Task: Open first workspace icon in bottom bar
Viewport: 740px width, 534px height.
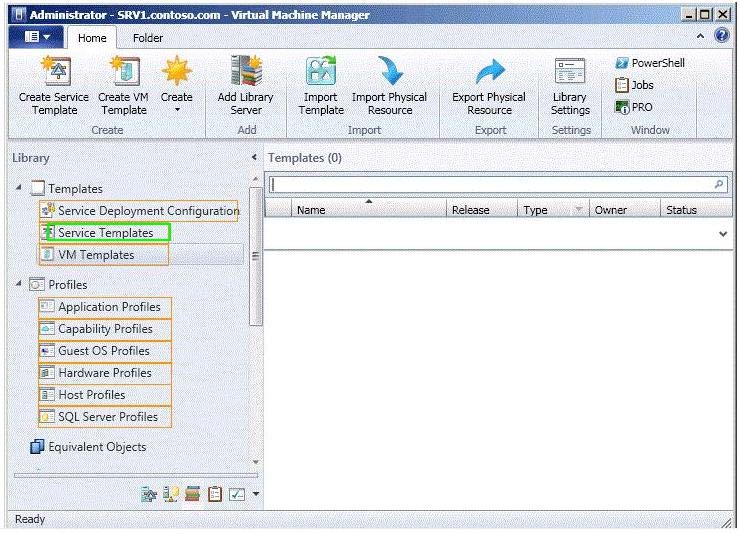Action: tap(149, 494)
